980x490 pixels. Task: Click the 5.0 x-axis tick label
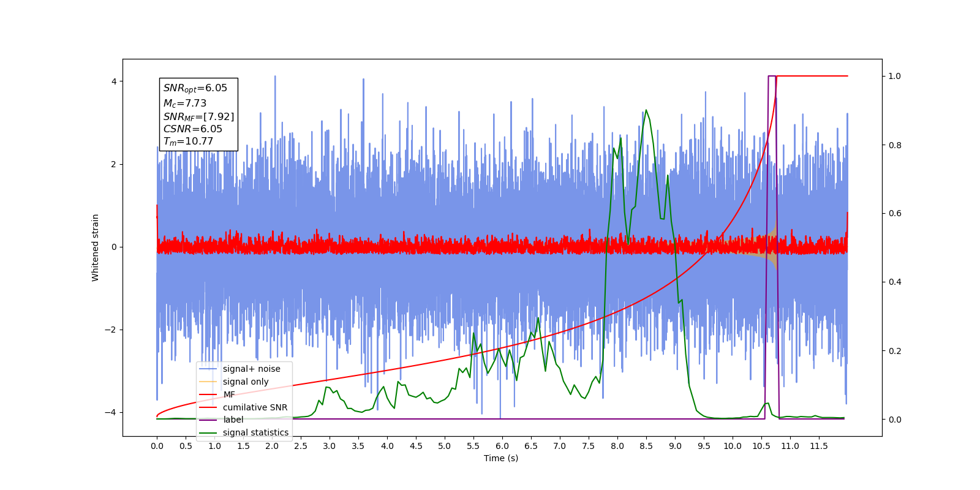[445, 446]
